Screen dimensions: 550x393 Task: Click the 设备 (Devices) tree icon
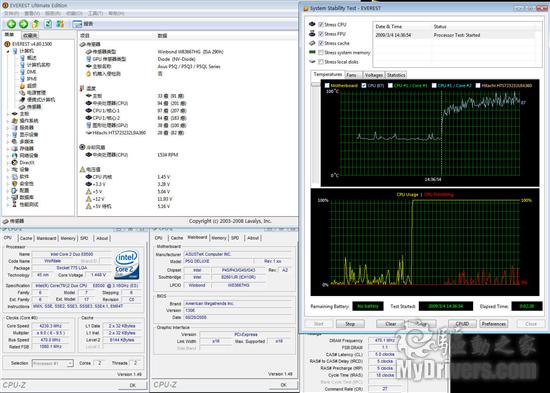(x=14, y=169)
